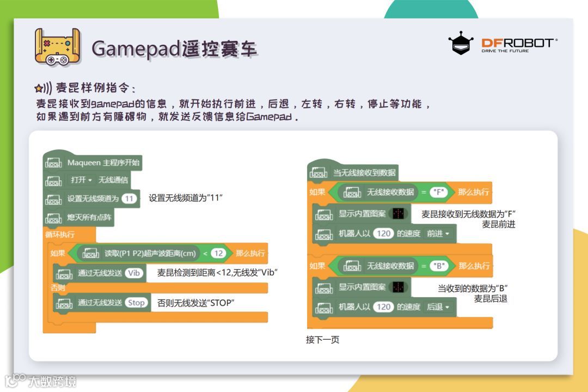Click the 'Stop' wireless send value
588x392 pixels.
coord(136,303)
